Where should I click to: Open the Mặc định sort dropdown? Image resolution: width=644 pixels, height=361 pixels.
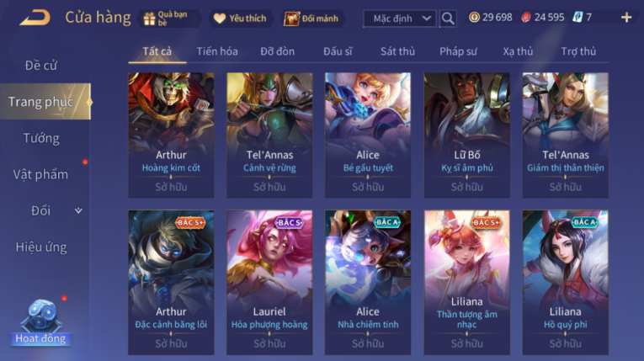tap(399, 19)
